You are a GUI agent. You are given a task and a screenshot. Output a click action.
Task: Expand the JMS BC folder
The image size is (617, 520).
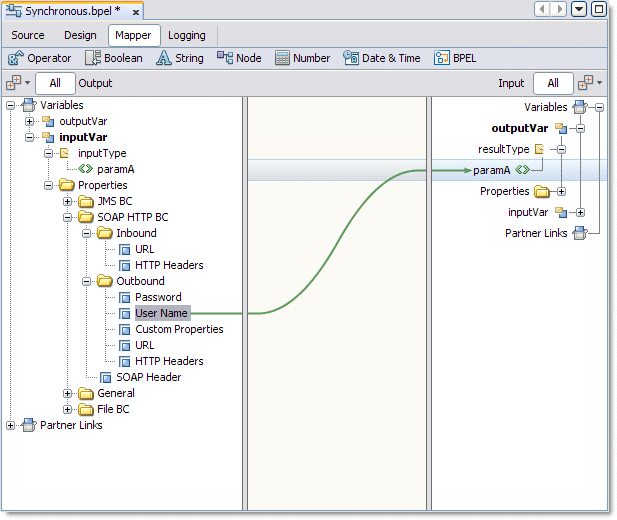pyautogui.click(x=68, y=202)
